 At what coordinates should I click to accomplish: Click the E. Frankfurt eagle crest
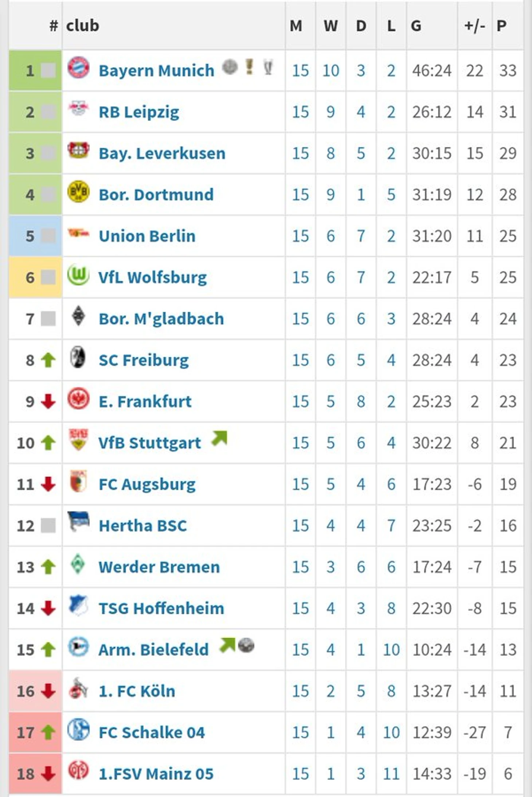[x=78, y=398]
